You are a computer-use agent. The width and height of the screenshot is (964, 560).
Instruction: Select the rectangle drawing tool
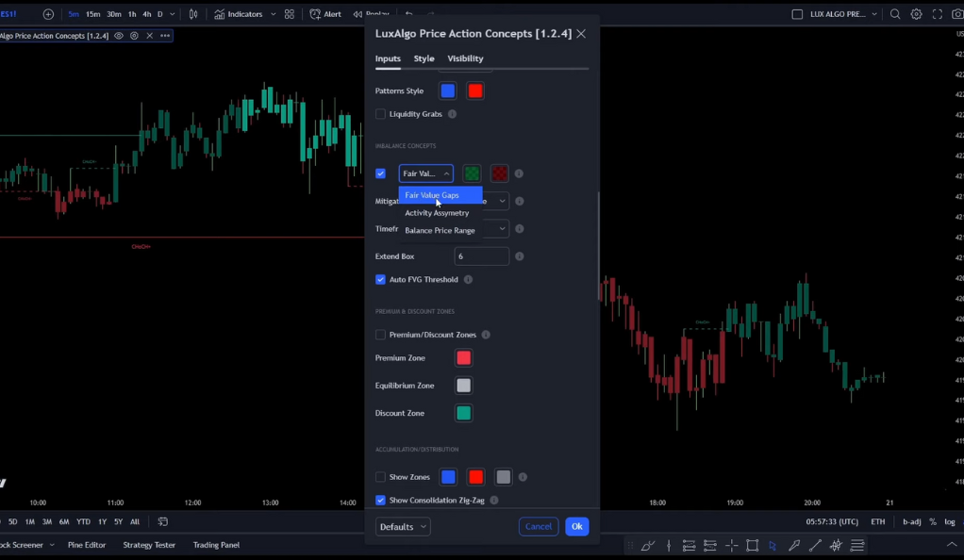(x=752, y=545)
